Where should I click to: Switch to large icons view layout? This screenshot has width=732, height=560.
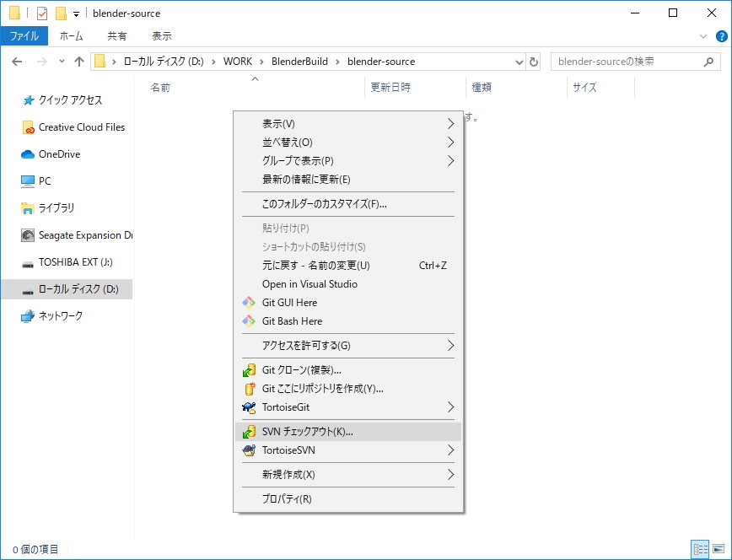pos(719,549)
